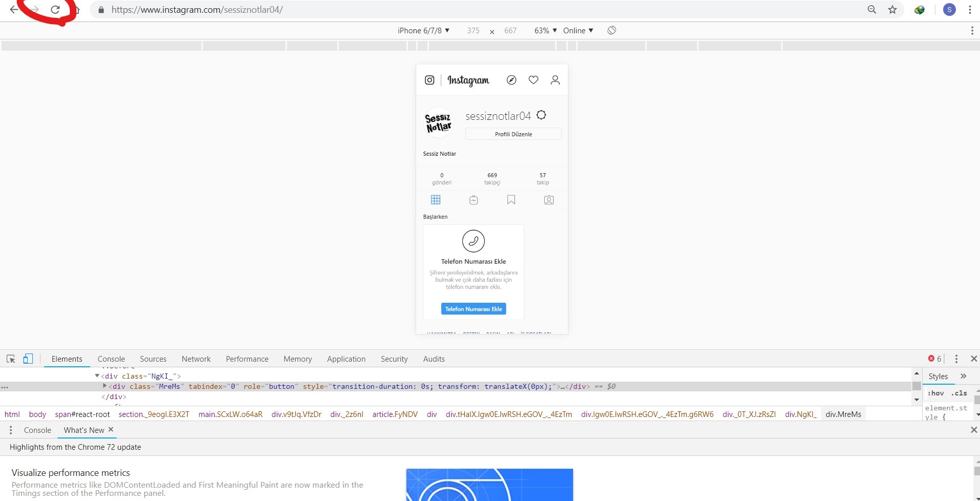Select article.FyNDV in the breadcrumb
The width and height of the screenshot is (980, 501).
coord(395,414)
